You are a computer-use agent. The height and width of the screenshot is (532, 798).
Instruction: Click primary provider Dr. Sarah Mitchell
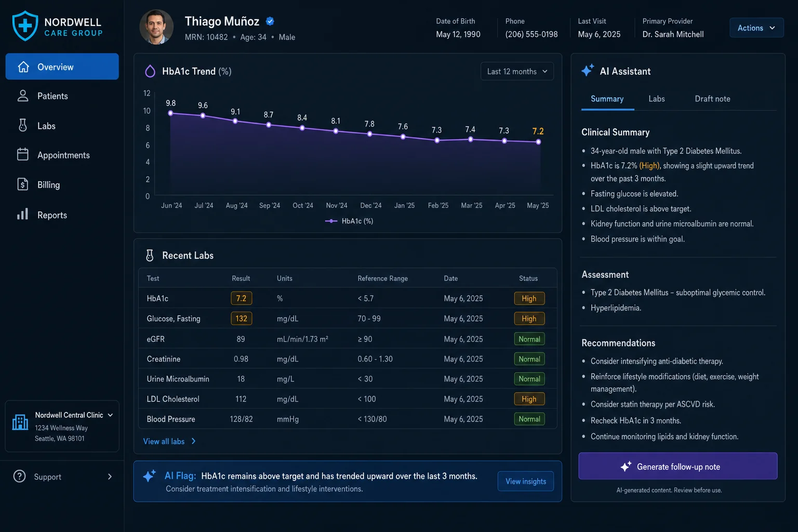coord(673,34)
